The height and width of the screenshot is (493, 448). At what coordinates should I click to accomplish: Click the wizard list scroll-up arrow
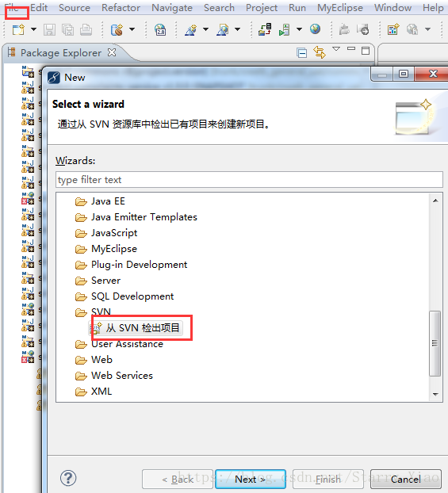(435, 201)
